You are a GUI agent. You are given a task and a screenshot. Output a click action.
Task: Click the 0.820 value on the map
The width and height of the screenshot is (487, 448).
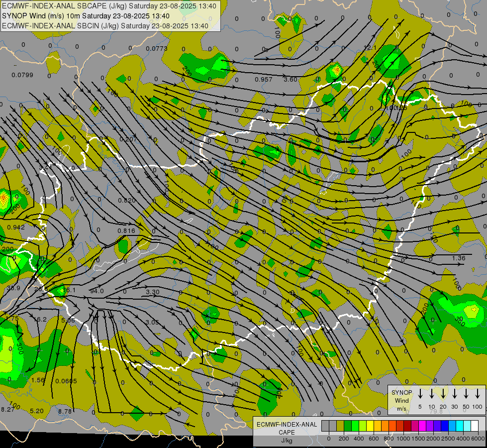(x=127, y=201)
